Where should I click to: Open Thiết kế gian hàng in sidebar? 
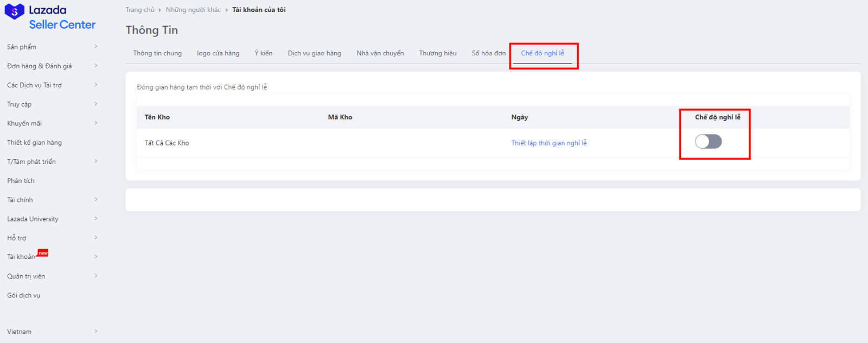click(34, 143)
